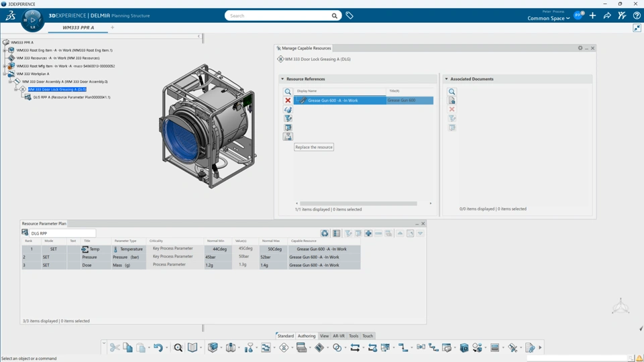Click the table view icon in Resource Parameter Plan
This screenshot has width=644, height=362.
tap(336, 233)
